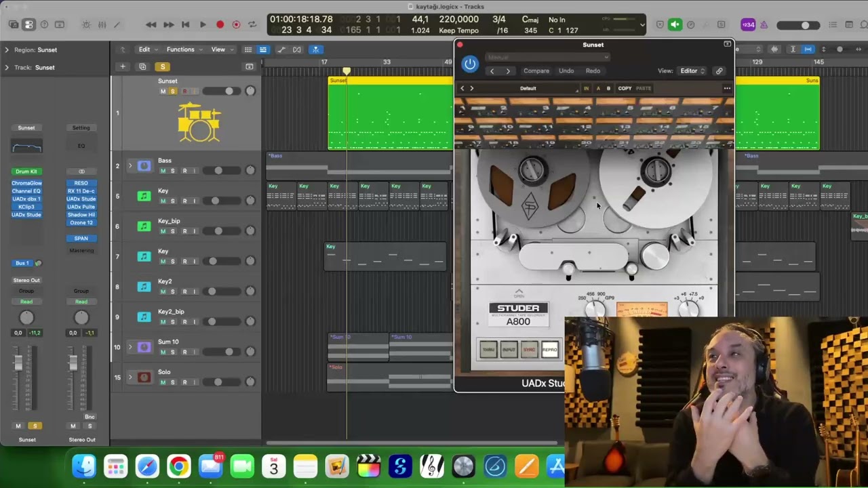Toggle the purple Count-in 1234 button
The image size is (868, 488).
point(748,24)
